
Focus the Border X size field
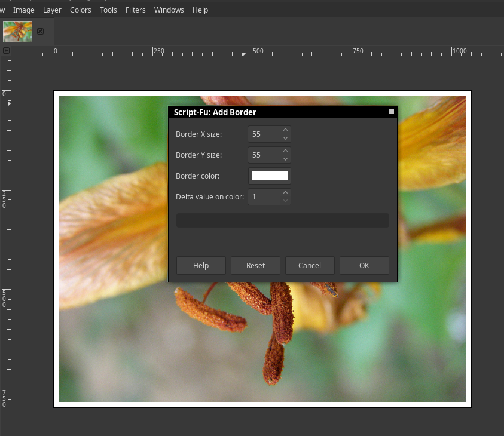click(x=264, y=134)
